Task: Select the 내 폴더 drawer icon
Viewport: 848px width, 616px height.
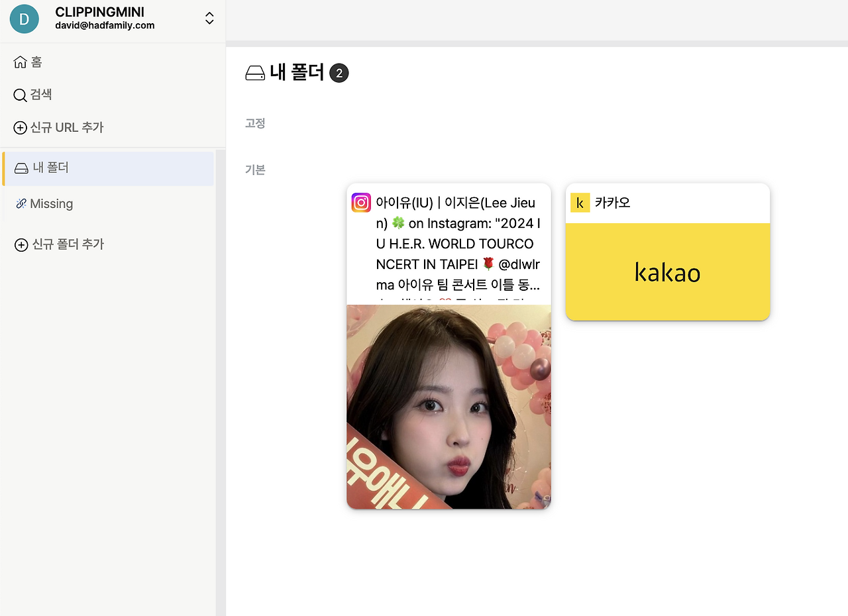Action: 20,168
